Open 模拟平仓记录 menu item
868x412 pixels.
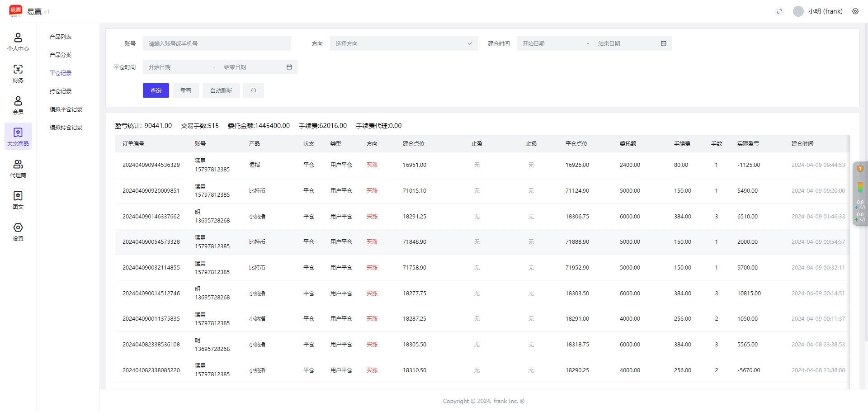[66, 109]
